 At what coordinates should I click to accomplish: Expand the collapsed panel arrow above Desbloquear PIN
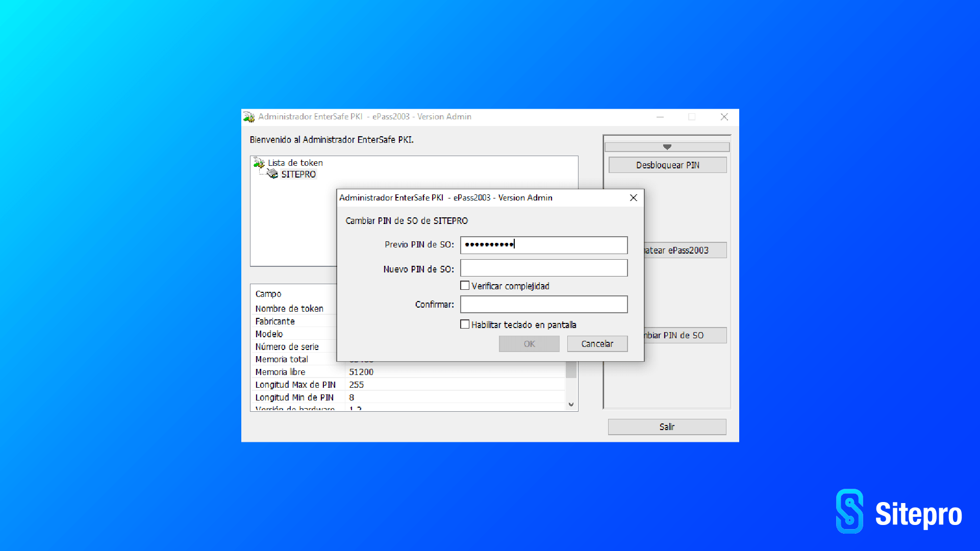[667, 147]
